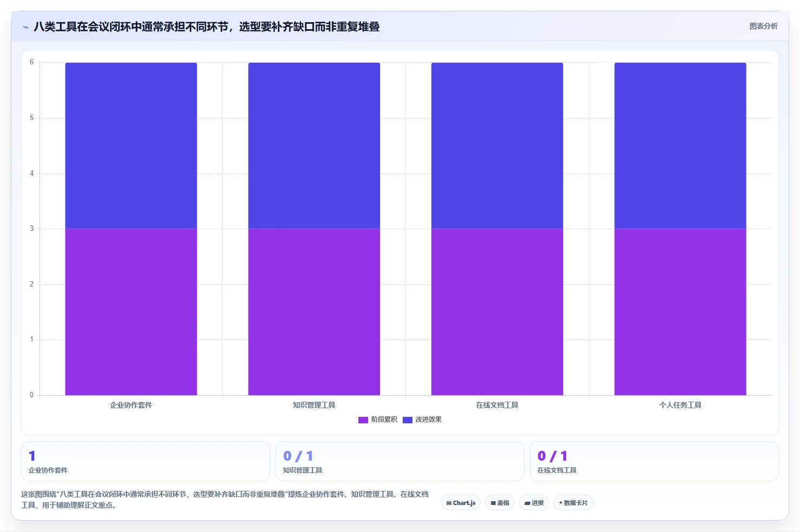This screenshot has height=532, width=800.
Task: Click the 进度 tag
Action: 534,503
